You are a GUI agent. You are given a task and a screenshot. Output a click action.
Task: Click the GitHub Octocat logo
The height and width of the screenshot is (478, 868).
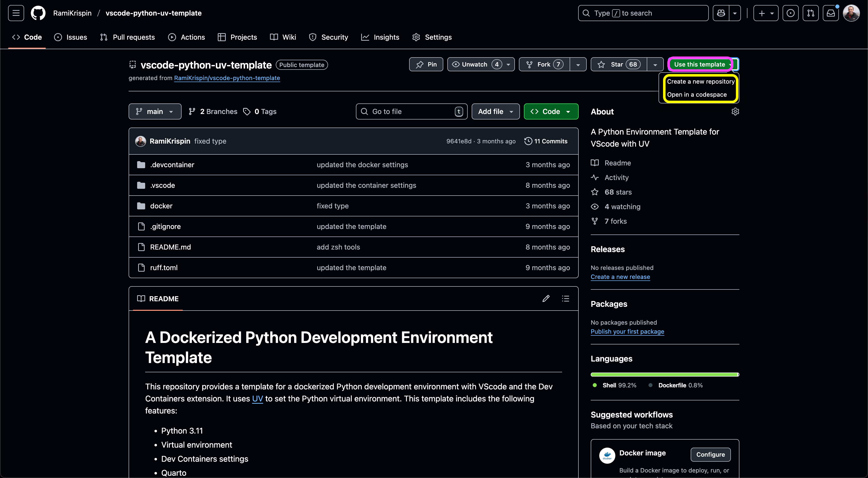tap(38, 13)
